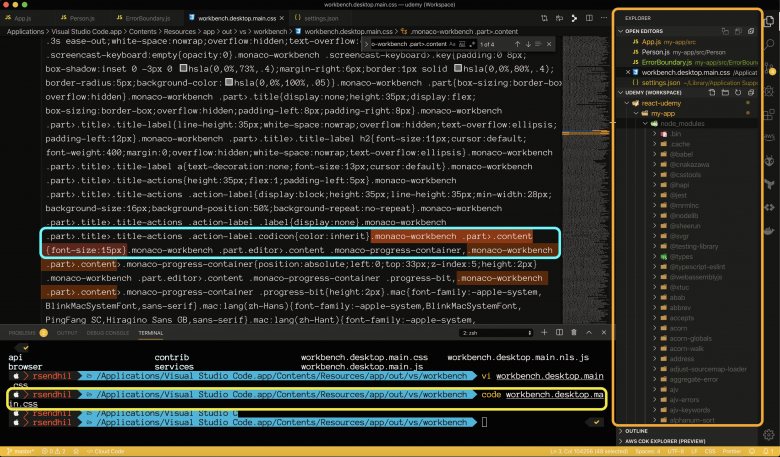The width and height of the screenshot is (780, 457).
Task: Toggle Match Case in find widget
Action: 452,44
